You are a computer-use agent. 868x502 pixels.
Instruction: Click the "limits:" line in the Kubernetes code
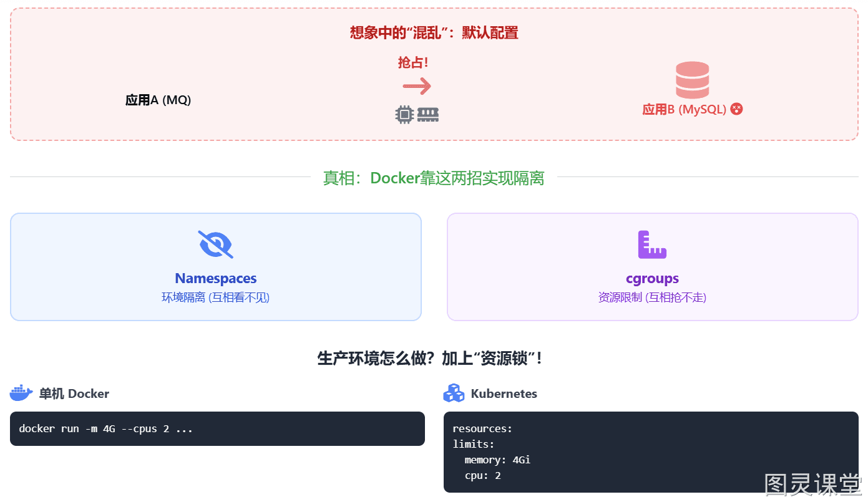(x=474, y=444)
